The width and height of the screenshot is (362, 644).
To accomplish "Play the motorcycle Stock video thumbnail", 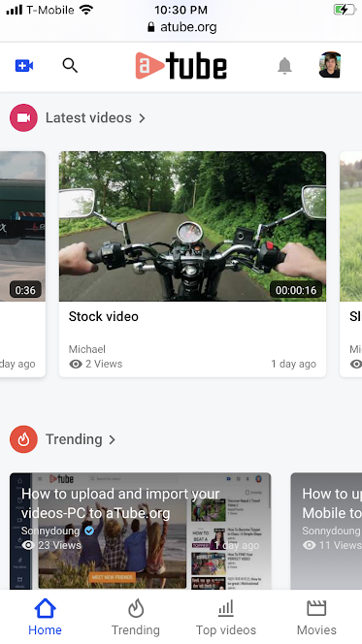I will (193, 226).
